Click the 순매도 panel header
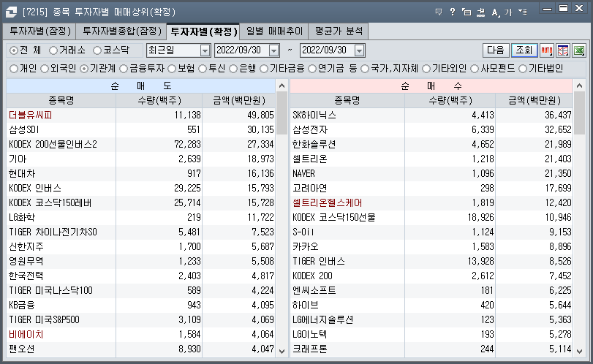Viewport: 593px width, 364px height. [x=141, y=86]
